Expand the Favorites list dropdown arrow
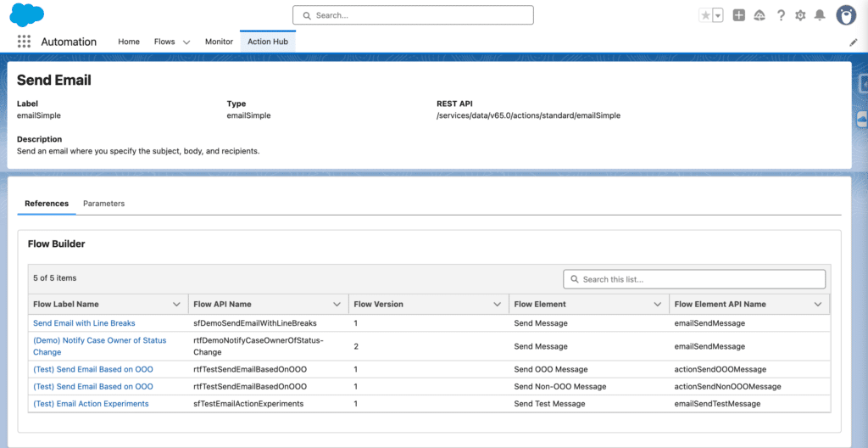The width and height of the screenshot is (868, 448). point(718,15)
